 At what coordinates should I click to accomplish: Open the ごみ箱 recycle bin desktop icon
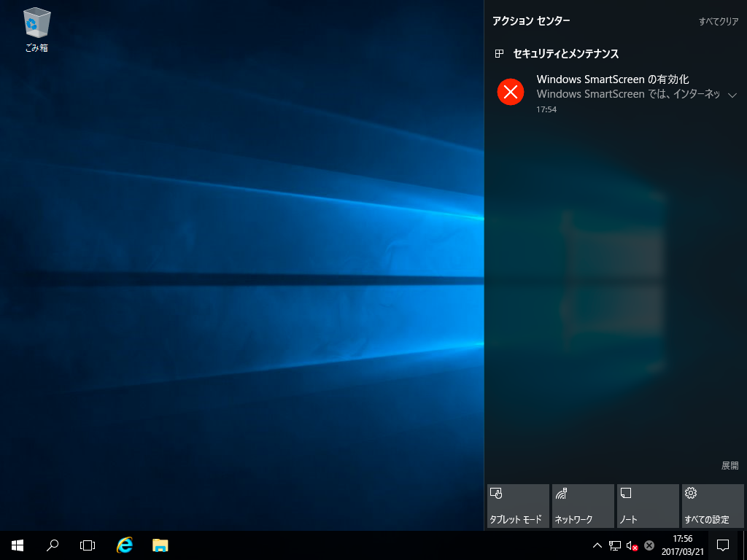(x=36, y=29)
